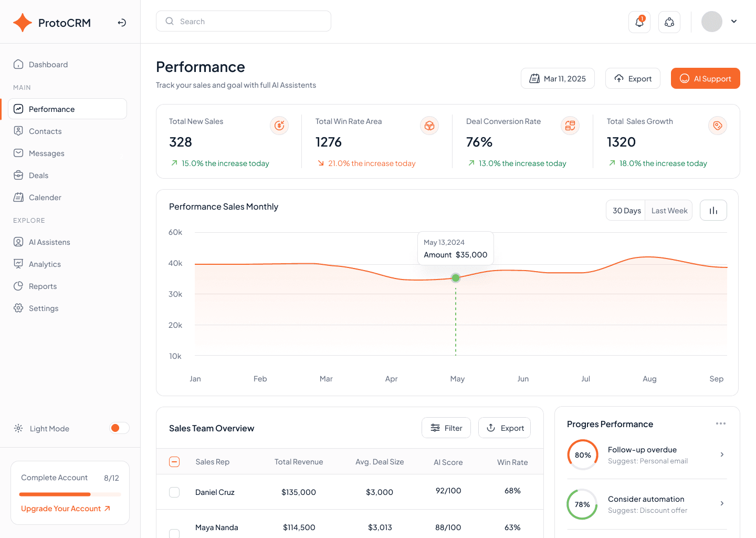This screenshot has width=756, height=538.
Task: Expand the Follow-up overdue suggestion chevron
Action: 723,454
